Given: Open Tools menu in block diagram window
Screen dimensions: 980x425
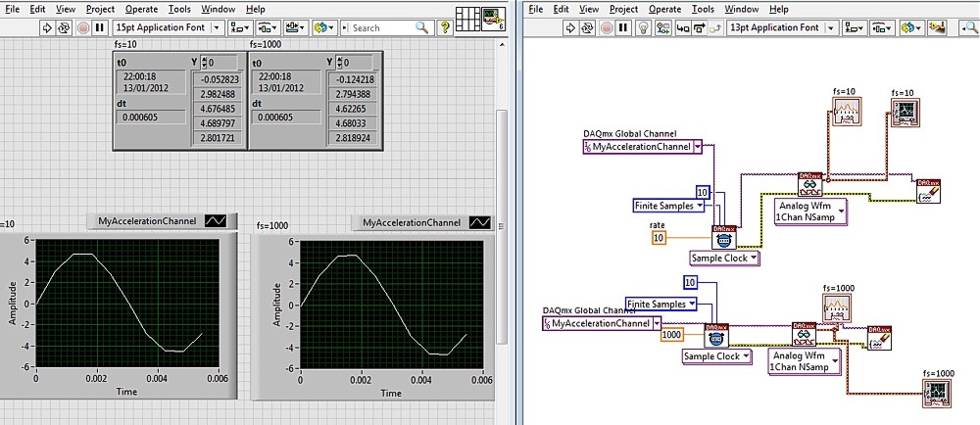Looking at the screenshot, I should [x=702, y=9].
